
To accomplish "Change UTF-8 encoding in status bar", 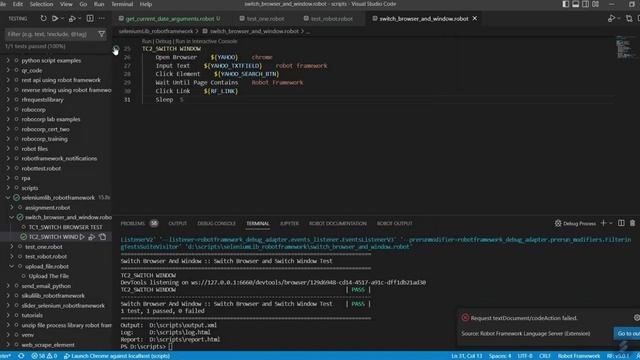I will coord(525,356).
